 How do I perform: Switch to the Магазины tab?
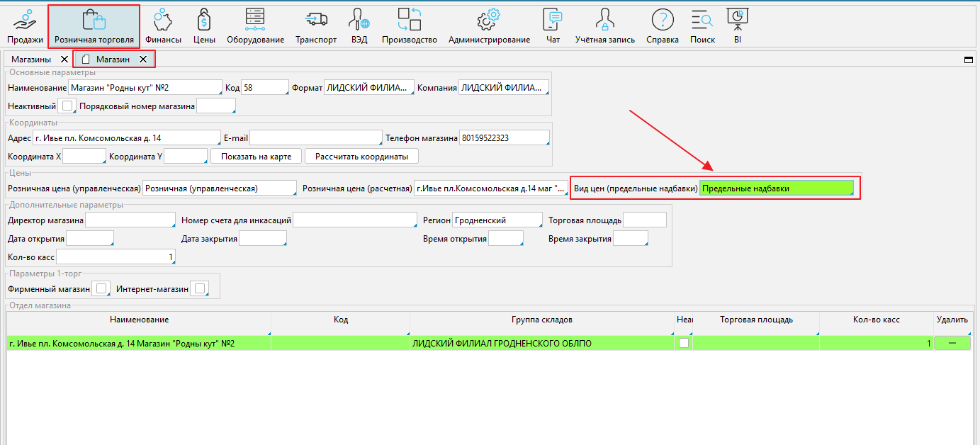(x=31, y=60)
